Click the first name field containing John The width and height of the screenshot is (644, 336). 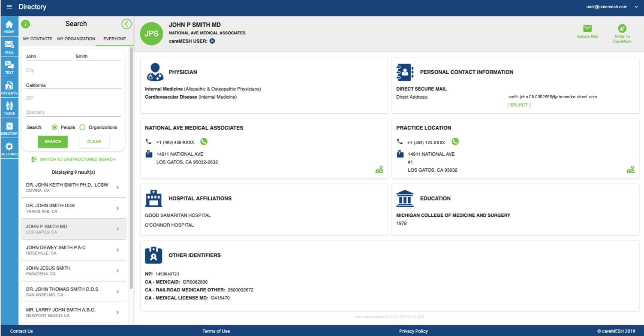(48, 56)
